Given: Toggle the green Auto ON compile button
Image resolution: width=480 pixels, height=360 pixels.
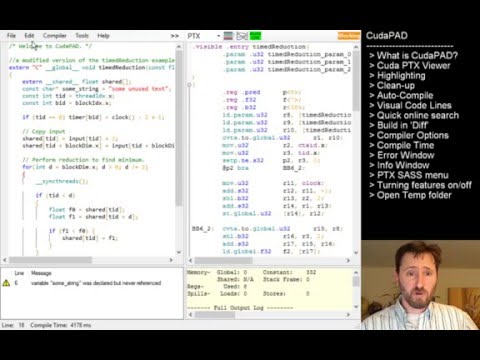Looking at the screenshot, I should click(256, 36).
